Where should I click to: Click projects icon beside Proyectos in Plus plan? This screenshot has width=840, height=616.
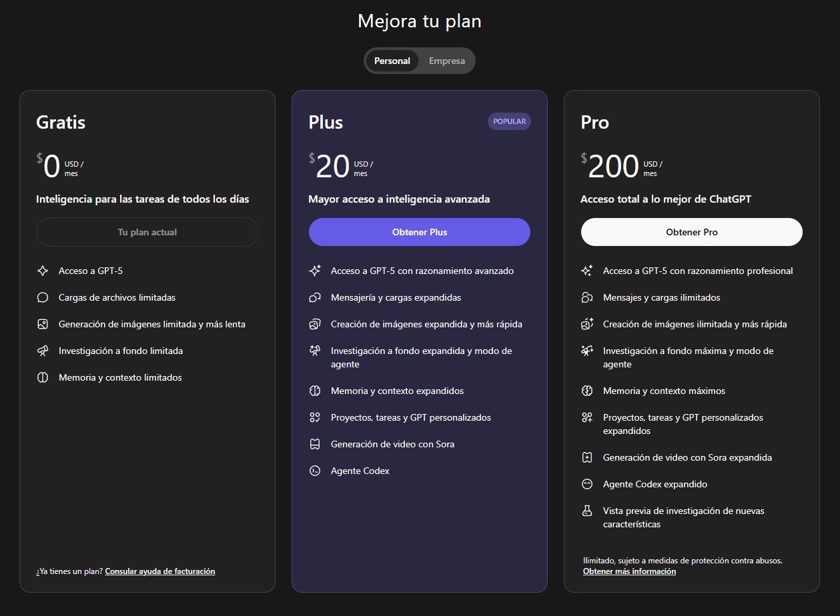tap(315, 417)
